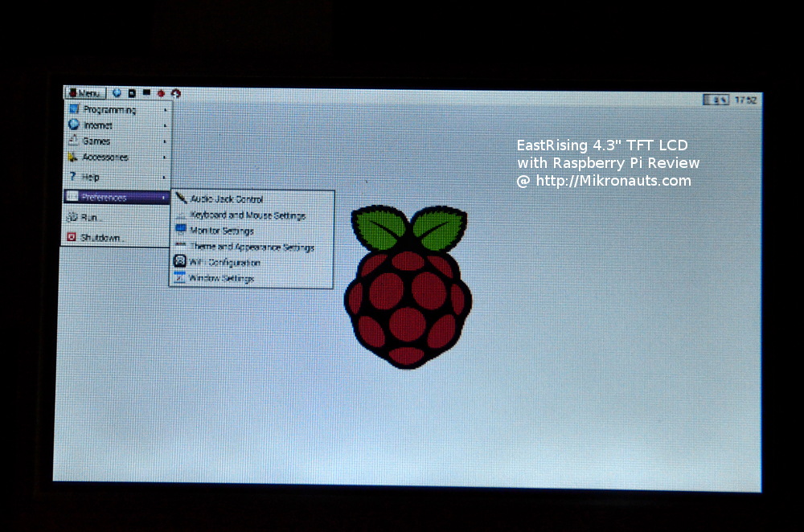Click the question mark icon beside Help

pyautogui.click(x=73, y=176)
